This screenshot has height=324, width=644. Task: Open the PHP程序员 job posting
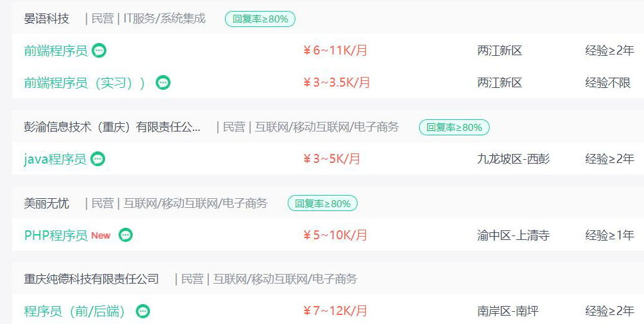click(x=56, y=235)
